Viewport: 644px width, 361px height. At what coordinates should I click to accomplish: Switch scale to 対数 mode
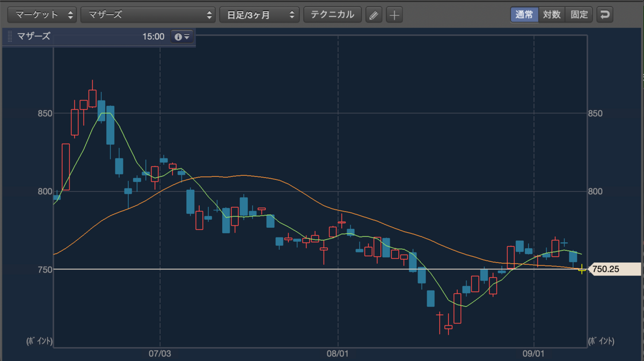coord(552,15)
